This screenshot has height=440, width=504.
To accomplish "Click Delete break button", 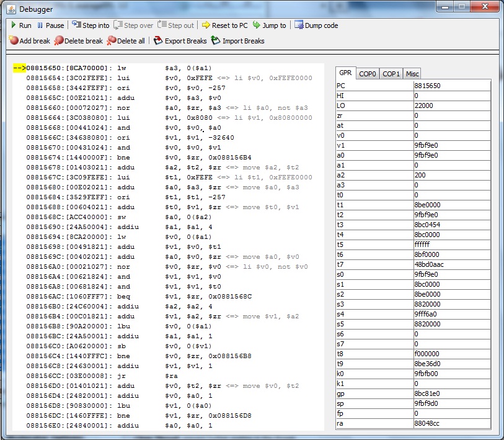I will point(79,41).
